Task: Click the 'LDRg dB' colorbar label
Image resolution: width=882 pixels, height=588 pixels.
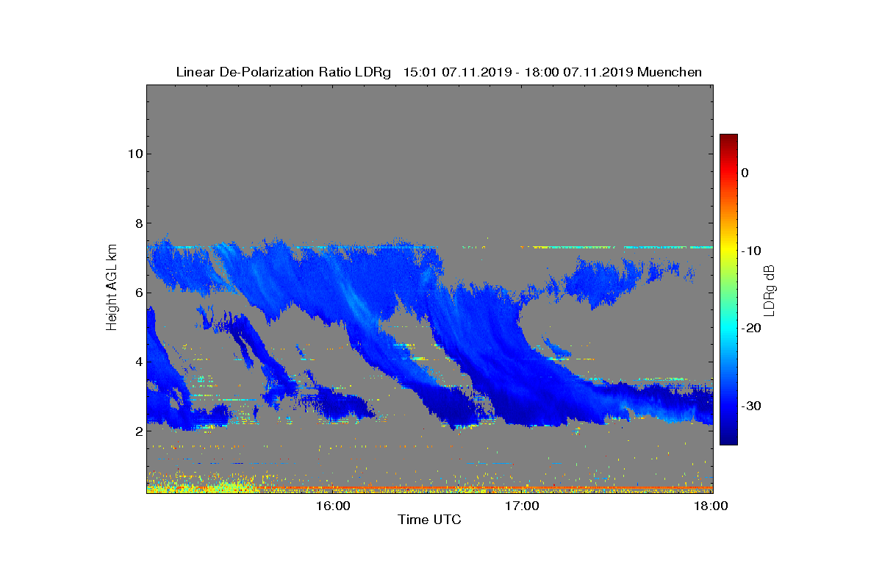Action: point(770,290)
